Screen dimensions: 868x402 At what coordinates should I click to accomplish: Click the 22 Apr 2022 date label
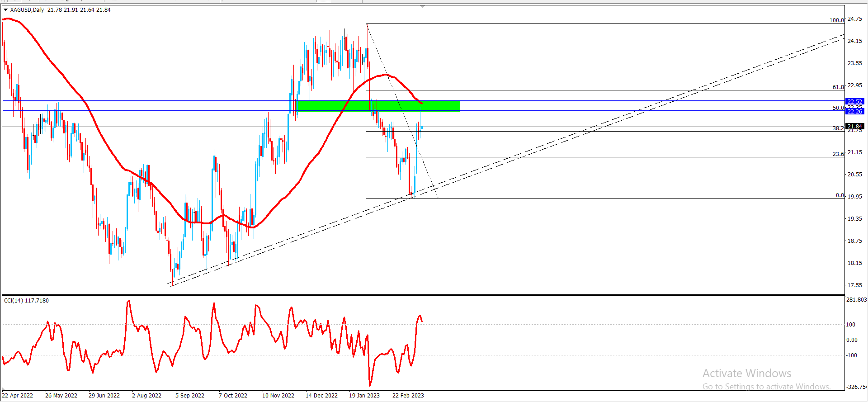click(18, 396)
